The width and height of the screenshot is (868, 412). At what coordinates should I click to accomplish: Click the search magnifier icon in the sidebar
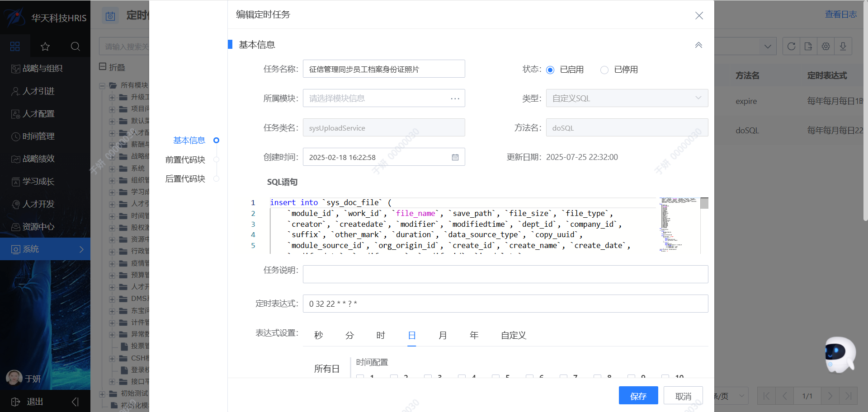(x=75, y=46)
